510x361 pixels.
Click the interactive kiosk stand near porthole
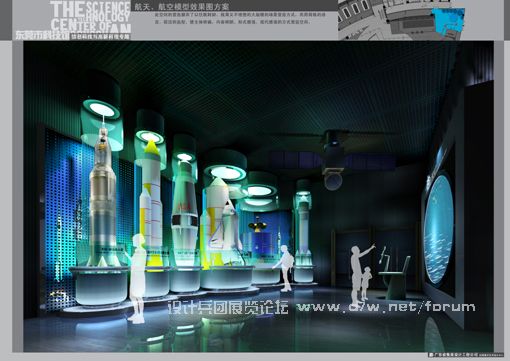[393, 273]
